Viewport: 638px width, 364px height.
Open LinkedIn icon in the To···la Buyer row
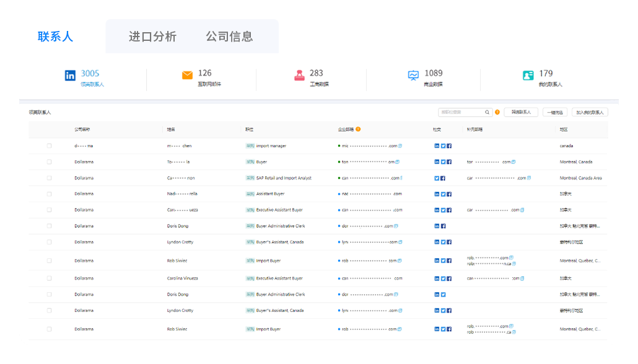tap(437, 162)
